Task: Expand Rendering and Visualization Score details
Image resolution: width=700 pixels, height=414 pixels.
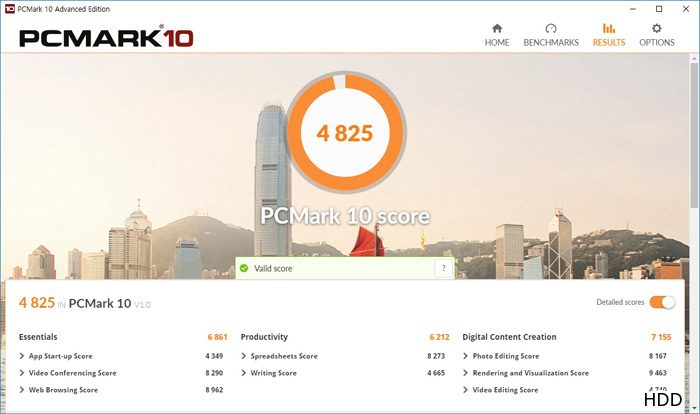Action: point(466,373)
